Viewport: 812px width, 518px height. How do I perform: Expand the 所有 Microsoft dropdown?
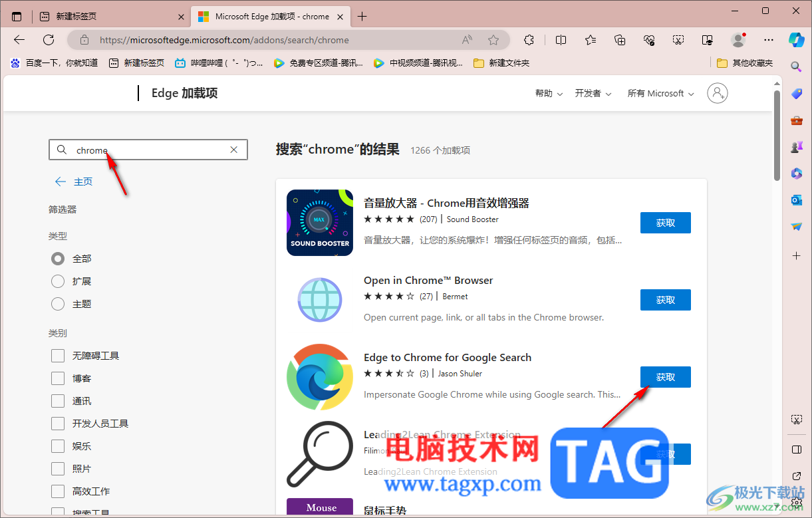pos(660,93)
